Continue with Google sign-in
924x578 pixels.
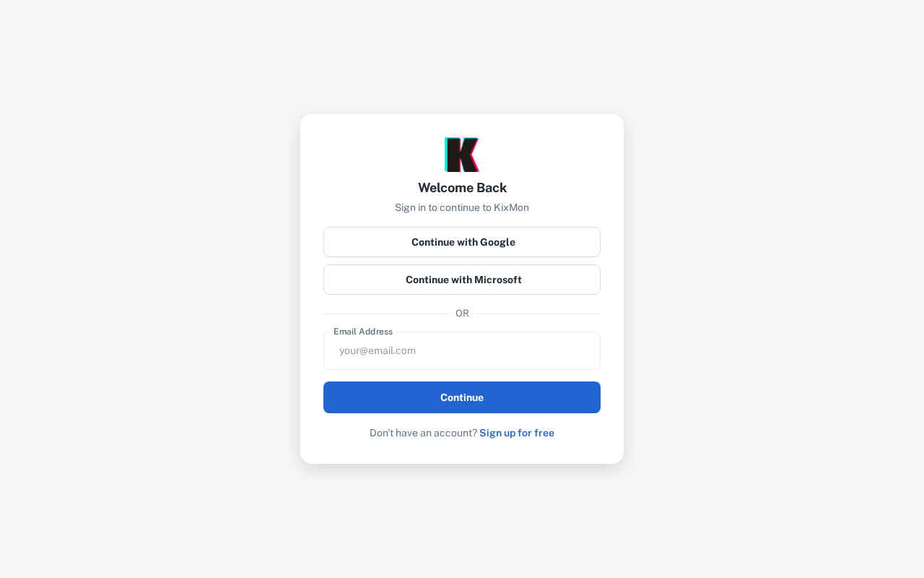(x=462, y=242)
